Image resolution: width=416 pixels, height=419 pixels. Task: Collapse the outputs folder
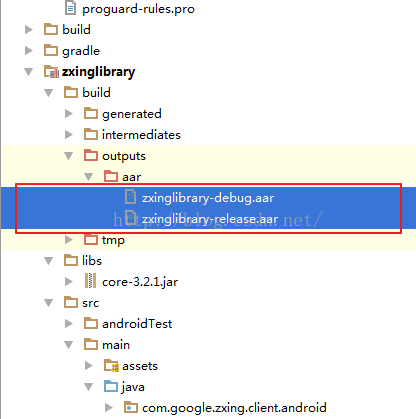[69, 156]
